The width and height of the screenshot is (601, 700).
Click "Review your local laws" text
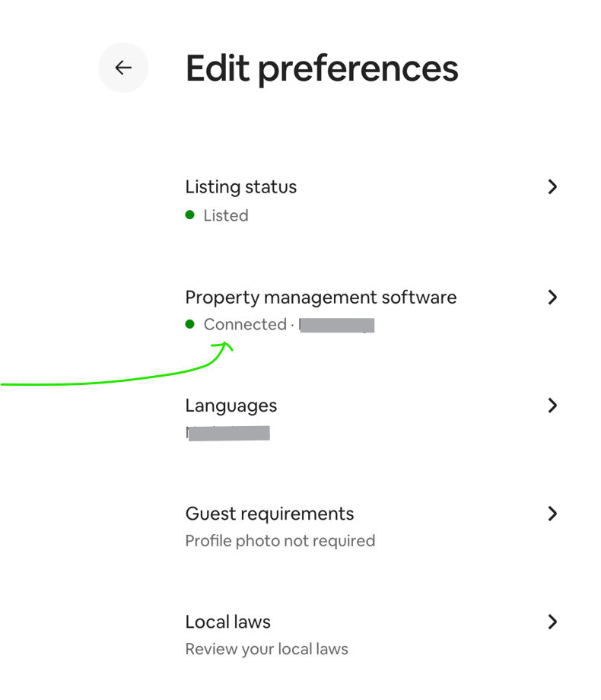[266, 649]
